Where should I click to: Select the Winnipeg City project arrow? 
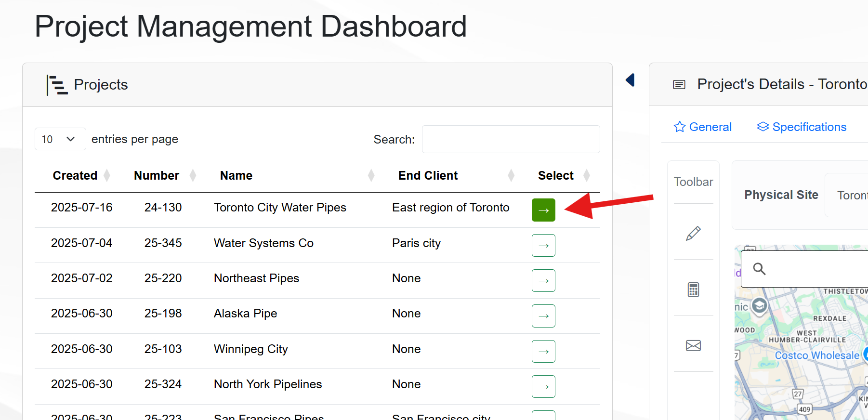tap(543, 352)
